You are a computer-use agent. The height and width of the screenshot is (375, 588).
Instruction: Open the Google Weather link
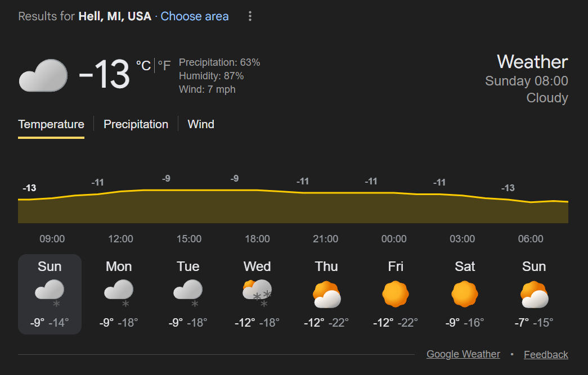[x=463, y=354]
